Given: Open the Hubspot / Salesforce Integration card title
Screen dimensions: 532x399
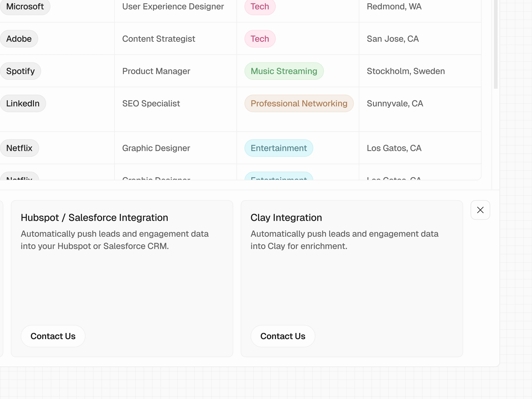Looking at the screenshot, I should click(94, 217).
